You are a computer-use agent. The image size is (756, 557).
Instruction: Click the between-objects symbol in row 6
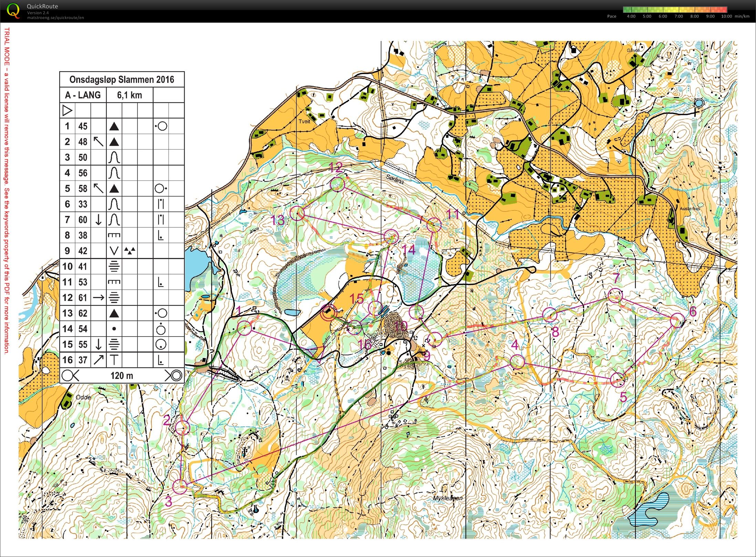click(x=161, y=204)
